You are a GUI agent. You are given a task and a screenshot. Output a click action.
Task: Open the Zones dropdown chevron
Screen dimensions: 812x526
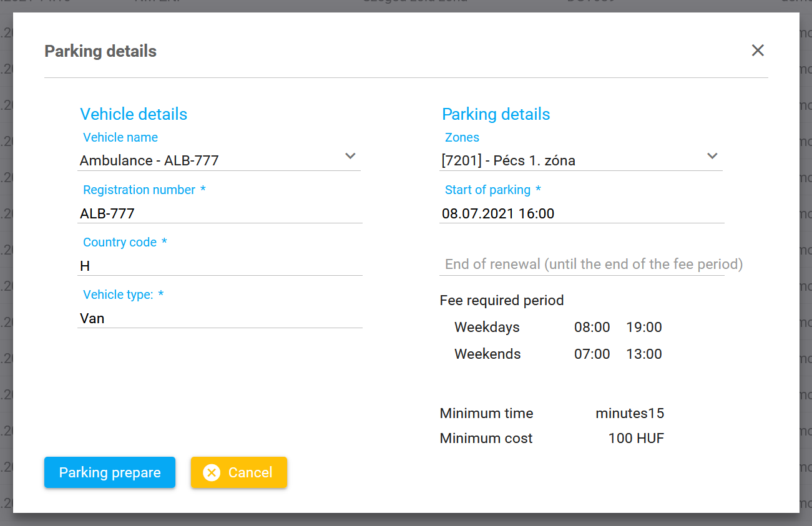coord(712,156)
